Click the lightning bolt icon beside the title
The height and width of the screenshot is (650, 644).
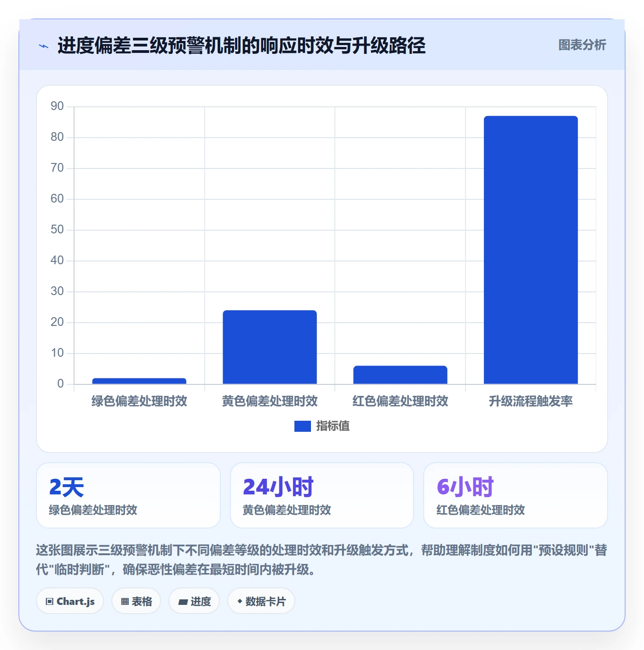[x=44, y=46]
